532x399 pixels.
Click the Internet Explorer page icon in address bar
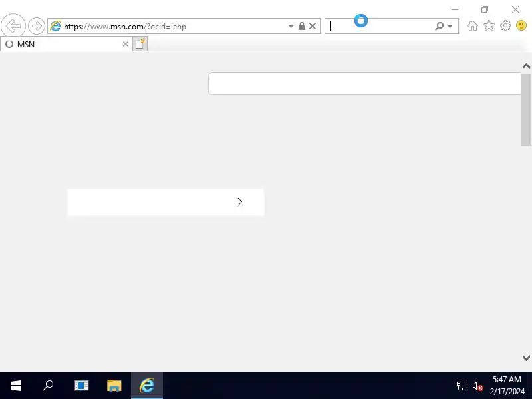55,26
